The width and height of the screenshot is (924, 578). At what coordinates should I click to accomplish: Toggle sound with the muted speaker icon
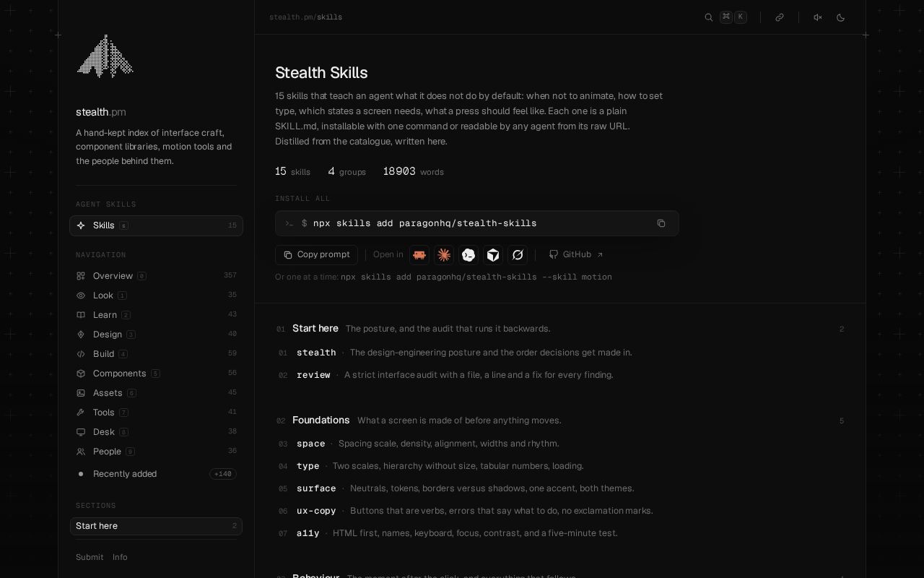(x=818, y=17)
